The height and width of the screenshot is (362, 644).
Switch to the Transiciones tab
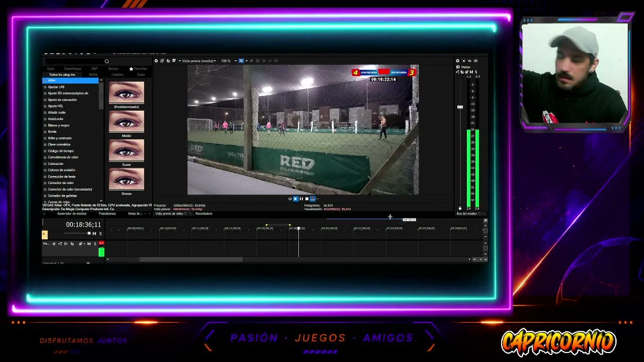click(107, 214)
